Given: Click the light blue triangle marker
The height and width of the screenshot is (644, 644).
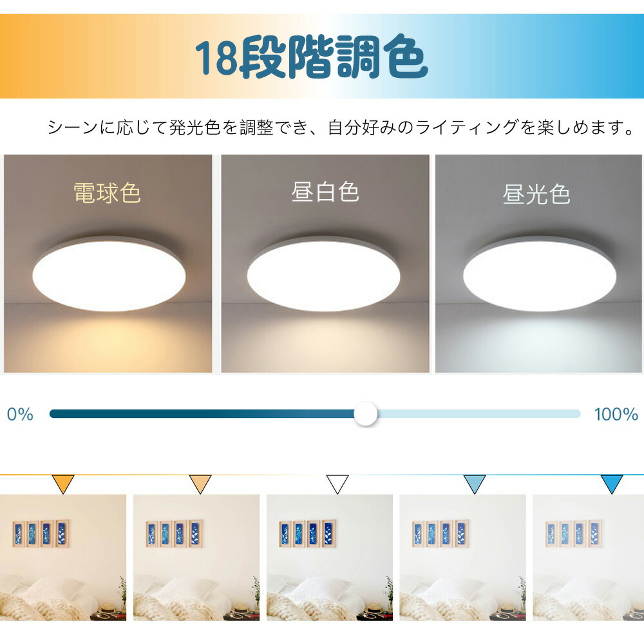Looking at the screenshot, I should 475,484.
